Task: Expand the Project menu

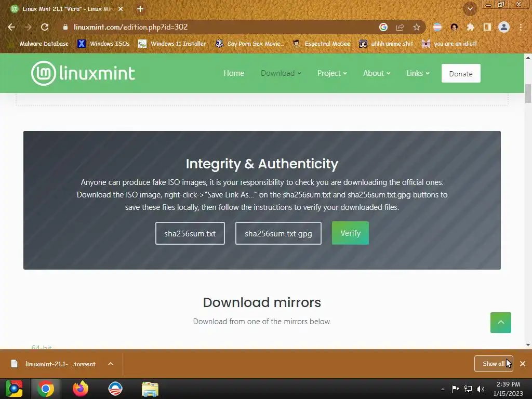Action: coord(332,73)
